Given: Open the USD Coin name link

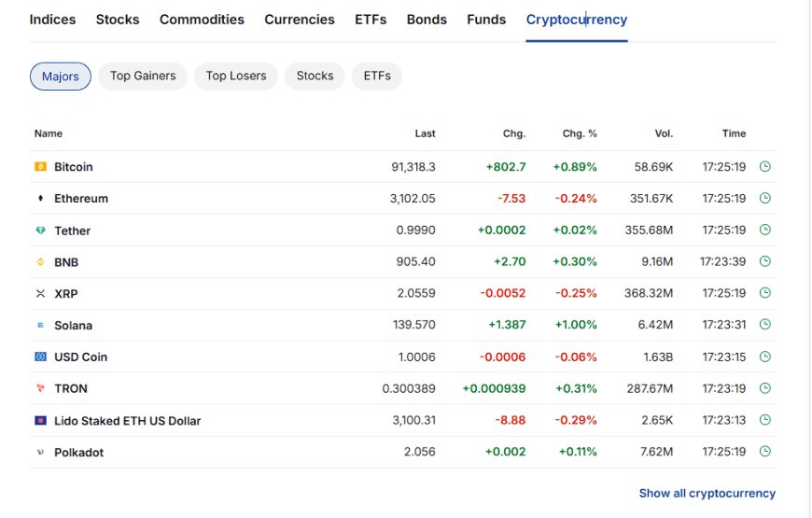Looking at the screenshot, I should [x=81, y=357].
